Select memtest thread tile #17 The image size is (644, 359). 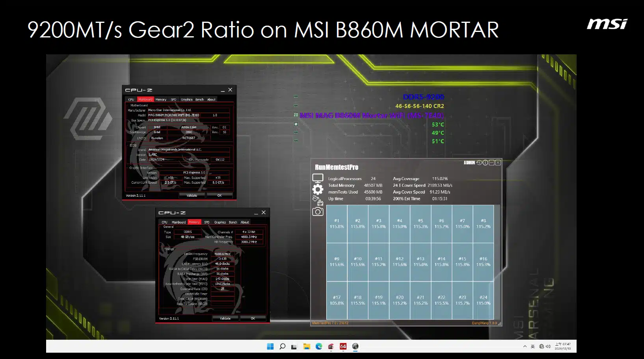(x=337, y=300)
